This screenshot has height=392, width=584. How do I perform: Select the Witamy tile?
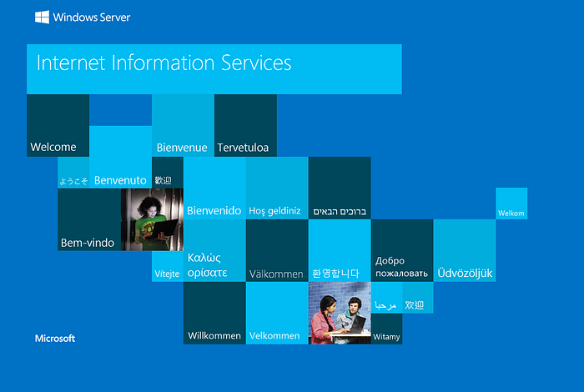coord(386,329)
